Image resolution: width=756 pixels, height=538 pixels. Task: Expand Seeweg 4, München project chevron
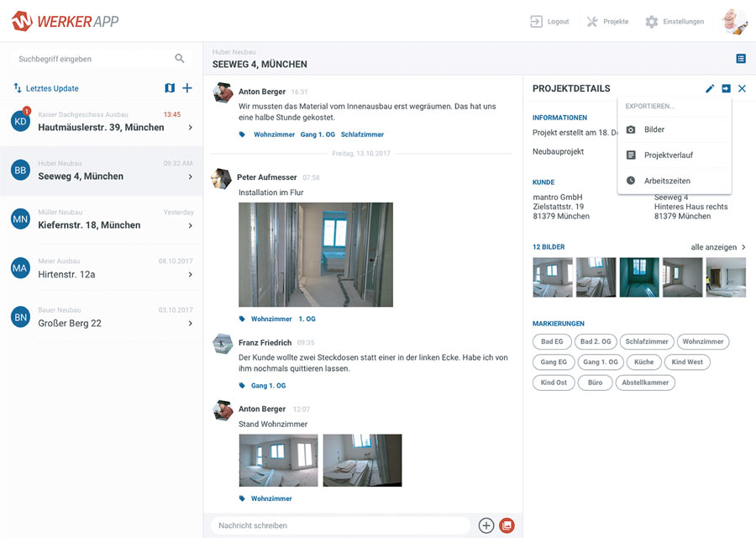pyautogui.click(x=191, y=177)
